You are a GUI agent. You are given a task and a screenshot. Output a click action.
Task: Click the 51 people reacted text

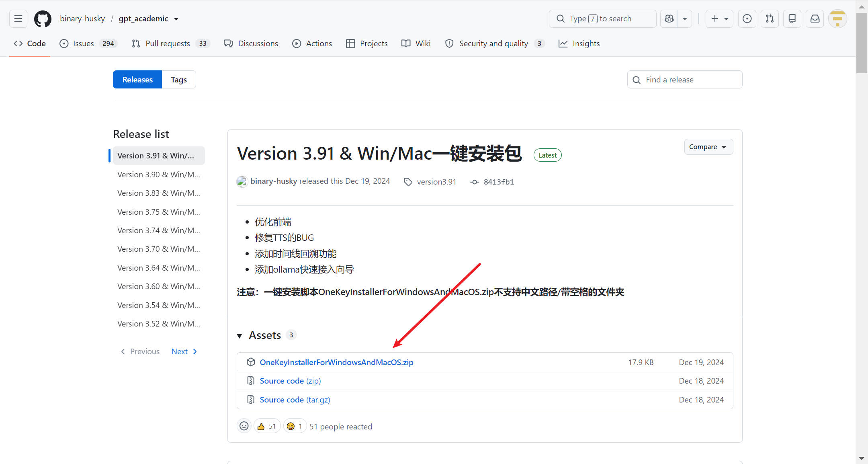pyautogui.click(x=341, y=427)
